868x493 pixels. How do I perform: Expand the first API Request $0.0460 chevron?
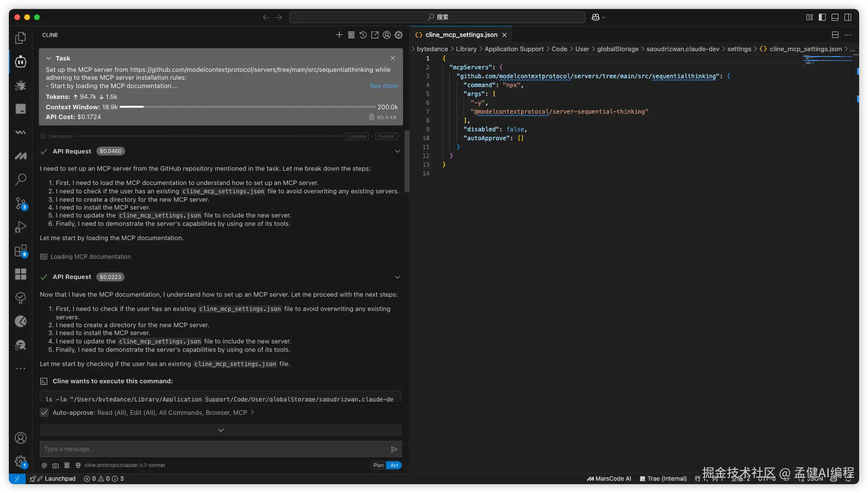398,152
